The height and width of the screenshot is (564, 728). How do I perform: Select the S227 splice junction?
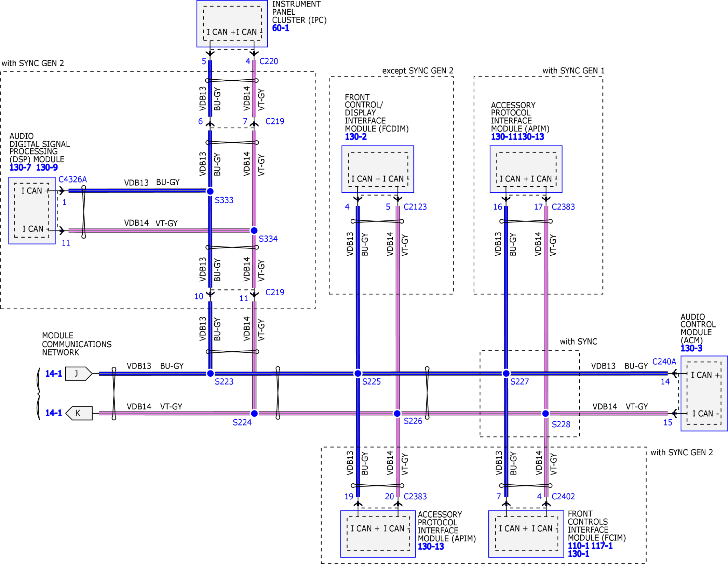(506, 373)
